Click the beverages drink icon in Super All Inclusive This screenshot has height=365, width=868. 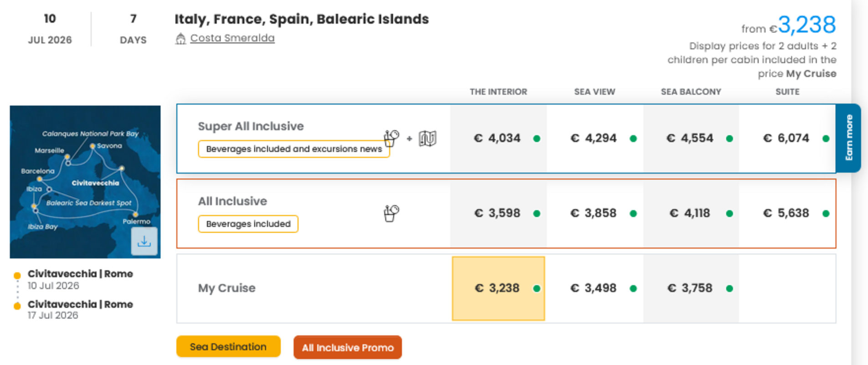click(x=391, y=138)
